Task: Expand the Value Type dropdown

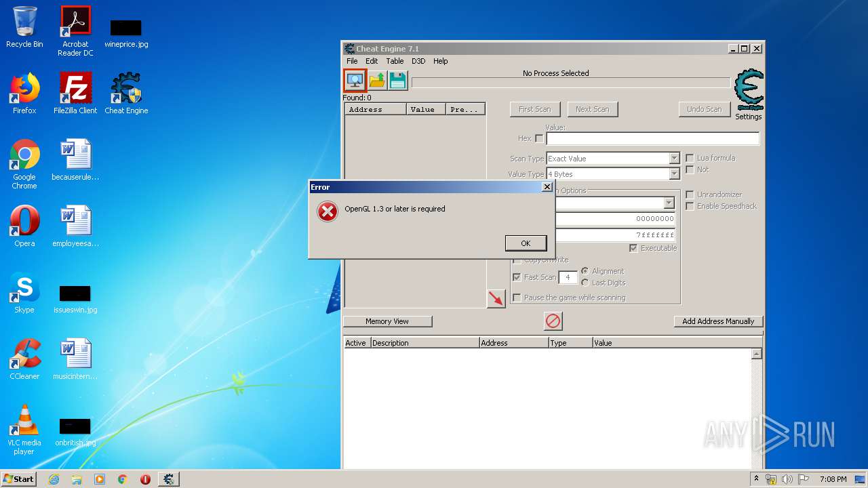Action: (x=674, y=174)
